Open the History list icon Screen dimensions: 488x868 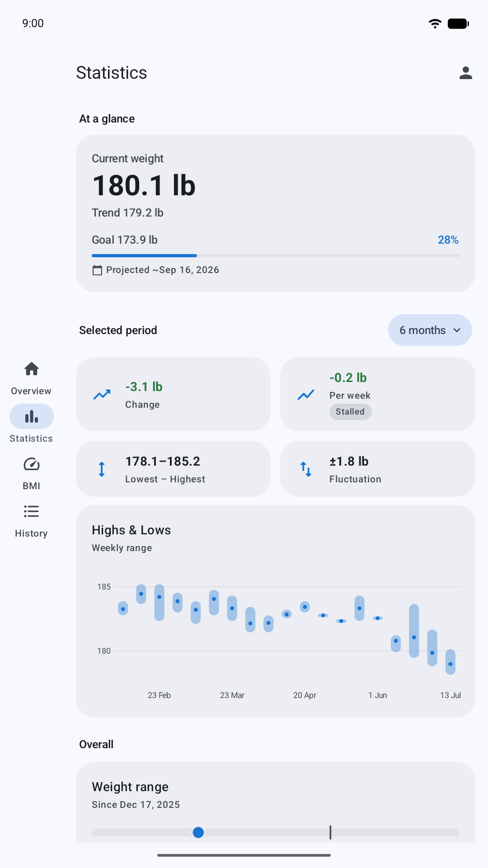[31, 511]
